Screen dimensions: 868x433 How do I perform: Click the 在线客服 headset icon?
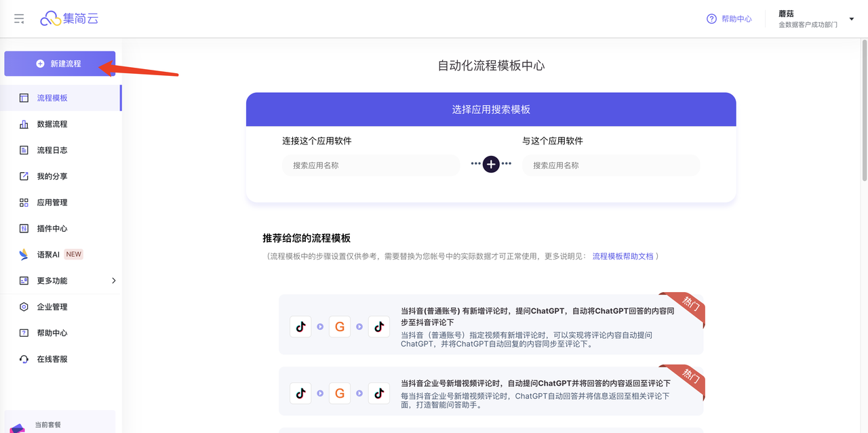(24, 359)
